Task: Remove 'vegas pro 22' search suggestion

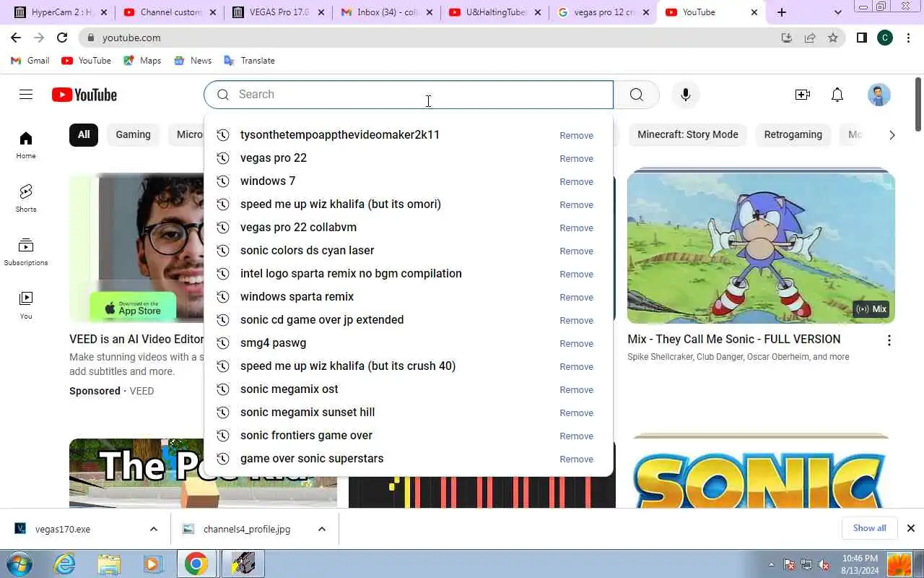Action: [576, 158]
